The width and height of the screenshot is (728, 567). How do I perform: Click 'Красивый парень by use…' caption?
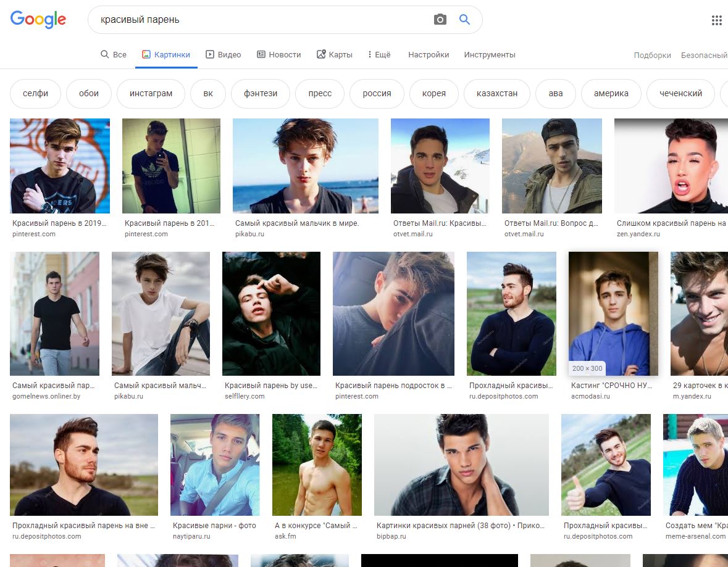click(x=271, y=386)
